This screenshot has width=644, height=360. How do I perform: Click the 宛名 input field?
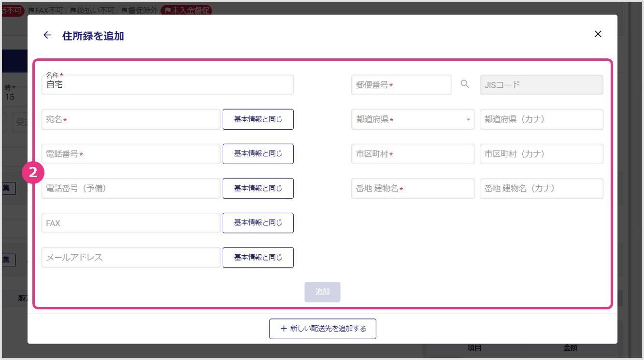point(131,120)
